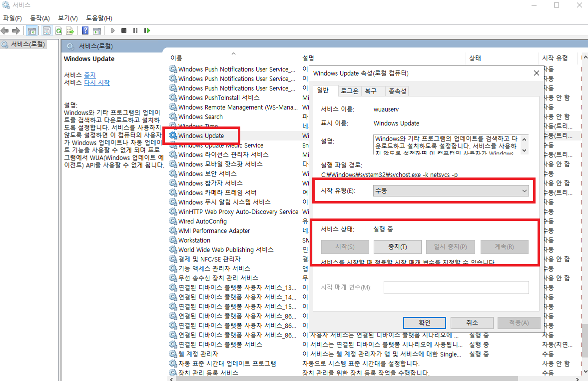
Task: Select the 무선 송수신 장치 관리 서비스 row
Action: [218, 278]
